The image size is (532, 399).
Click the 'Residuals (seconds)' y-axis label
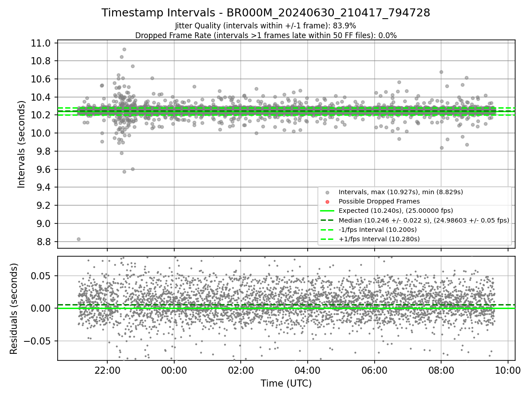14,309
